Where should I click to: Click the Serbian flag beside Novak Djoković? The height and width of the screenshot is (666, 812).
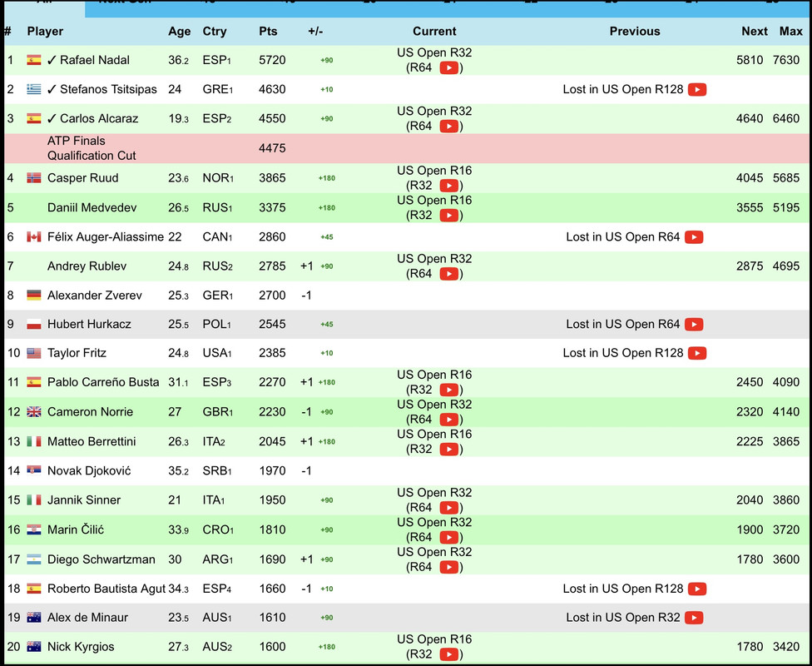click(34, 470)
